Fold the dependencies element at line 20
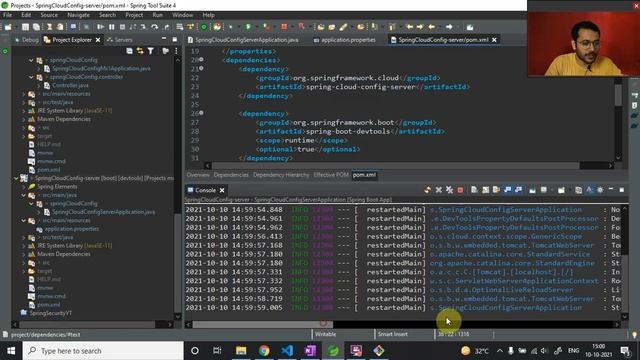The image size is (640, 360). click(201, 60)
